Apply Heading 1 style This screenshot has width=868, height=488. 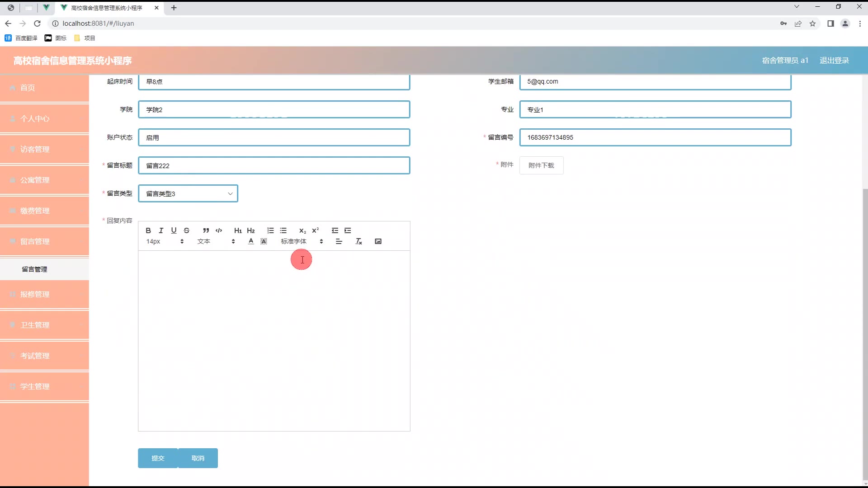(x=238, y=230)
